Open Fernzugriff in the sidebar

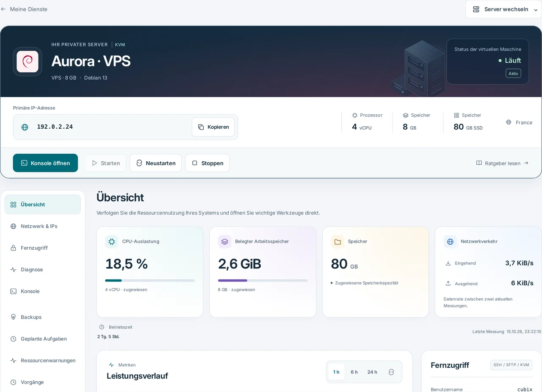[x=43, y=248]
